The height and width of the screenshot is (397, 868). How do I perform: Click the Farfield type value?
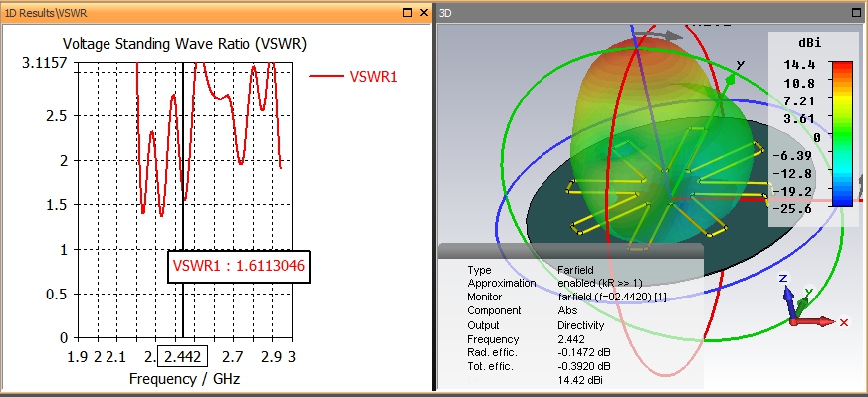tap(575, 270)
